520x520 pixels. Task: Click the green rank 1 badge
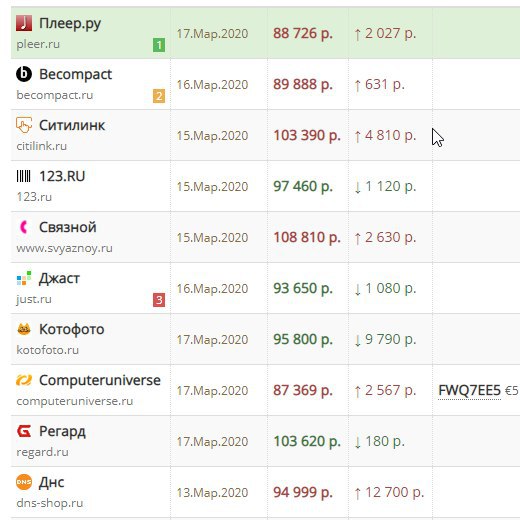coord(159,45)
